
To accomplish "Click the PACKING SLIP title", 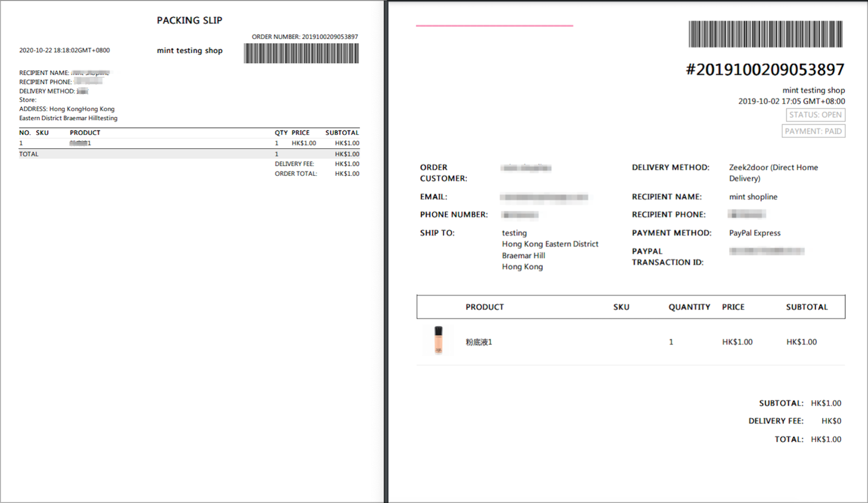I will [189, 20].
